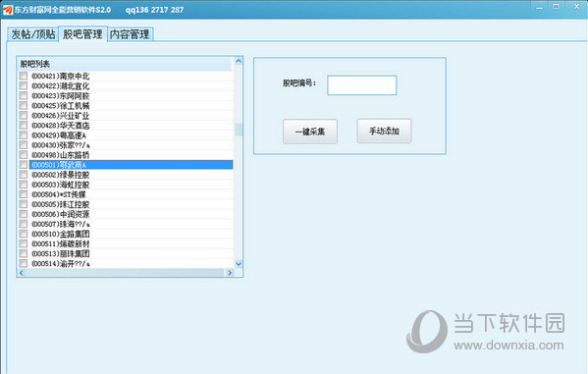Select the (000498) list entry text
588x374 pixels.
pyautogui.click(x=61, y=155)
